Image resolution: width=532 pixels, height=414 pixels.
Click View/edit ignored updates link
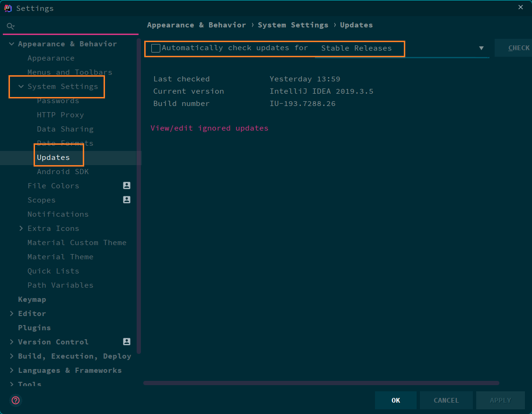[x=209, y=128]
